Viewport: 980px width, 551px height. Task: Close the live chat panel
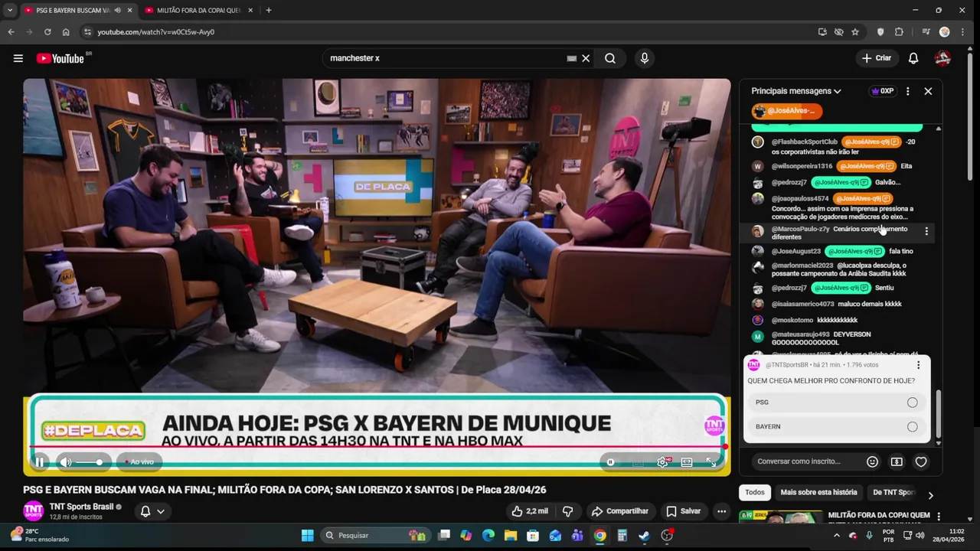[928, 91]
